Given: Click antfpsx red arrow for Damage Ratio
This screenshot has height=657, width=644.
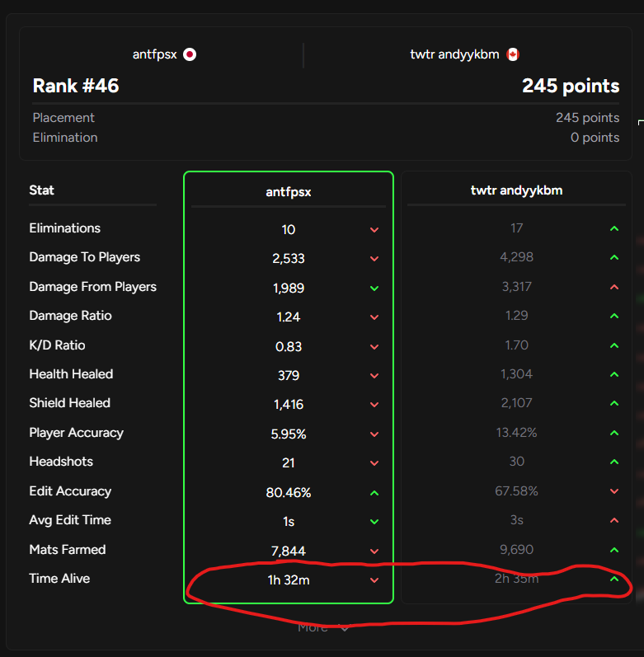Looking at the screenshot, I should pyautogui.click(x=374, y=317).
